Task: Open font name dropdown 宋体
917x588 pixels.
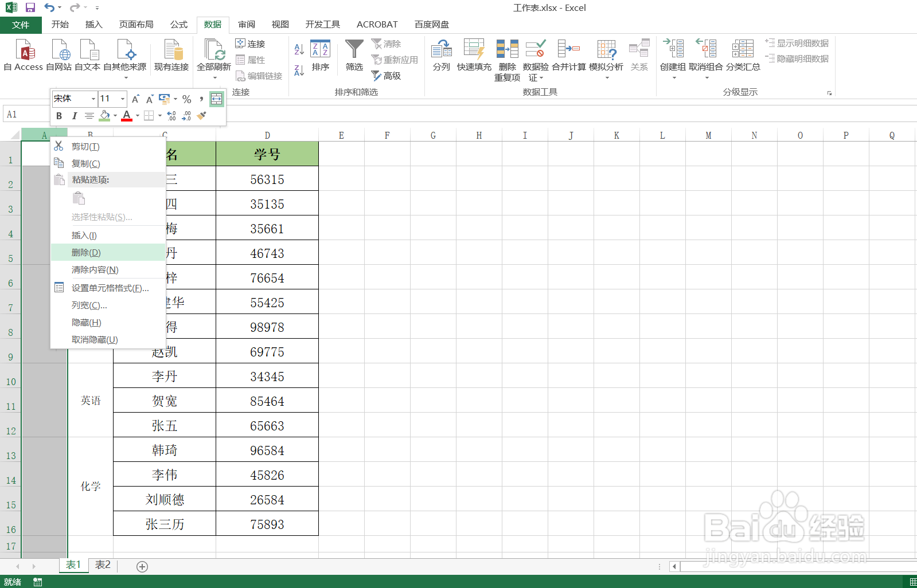Action: tap(93, 99)
